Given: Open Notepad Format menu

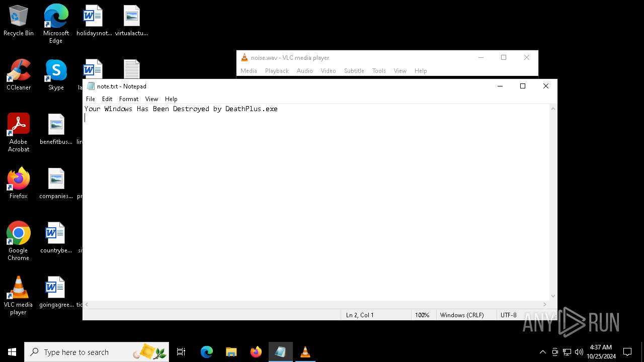Looking at the screenshot, I should pyautogui.click(x=129, y=99).
